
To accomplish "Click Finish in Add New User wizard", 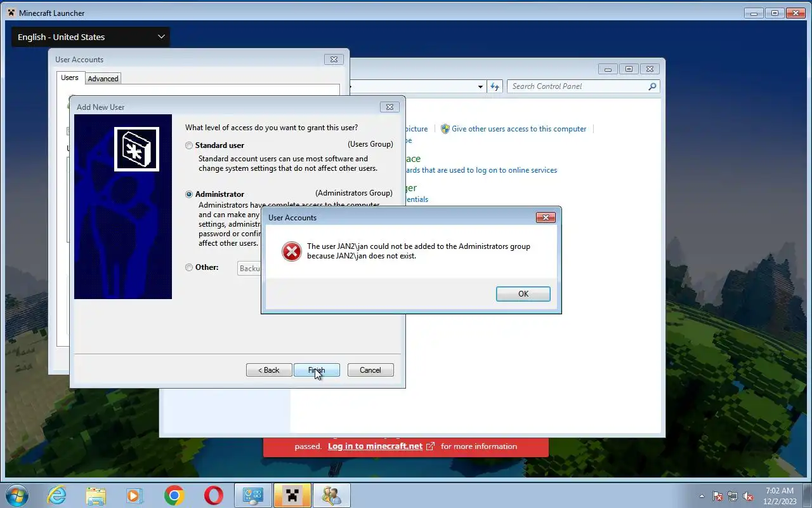I will click(317, 370).
